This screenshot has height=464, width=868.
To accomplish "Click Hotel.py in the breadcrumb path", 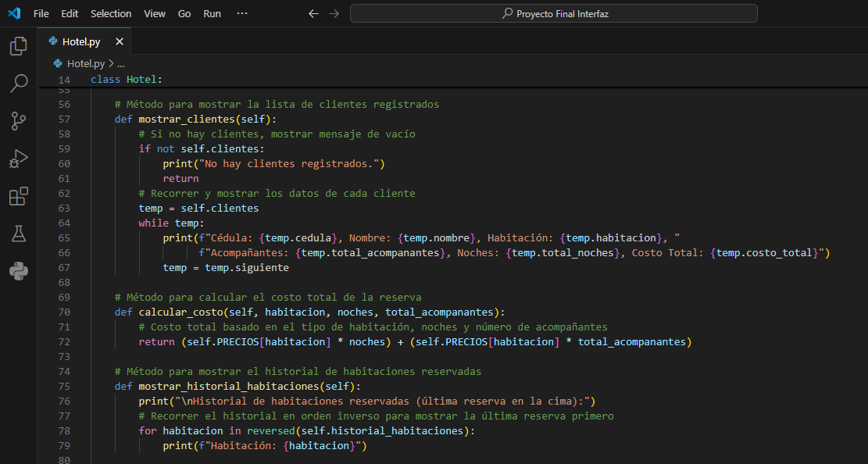I will coord(85,64).
